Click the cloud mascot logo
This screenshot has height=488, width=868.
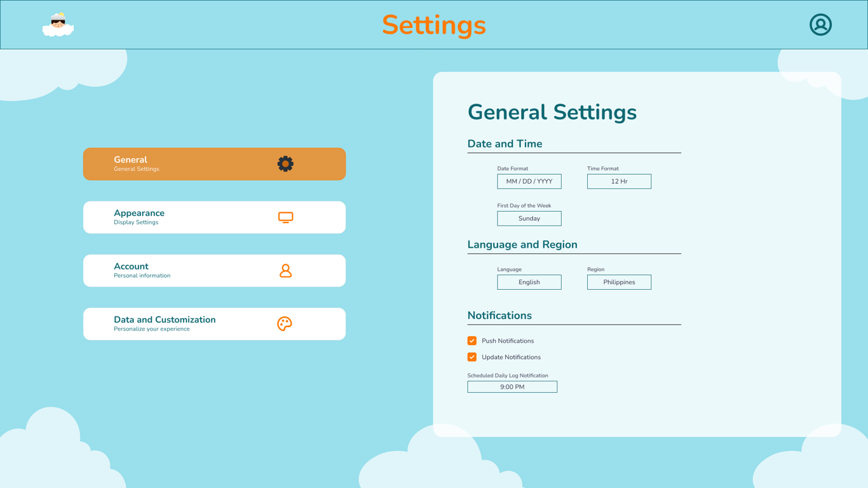tap(58, 25)
